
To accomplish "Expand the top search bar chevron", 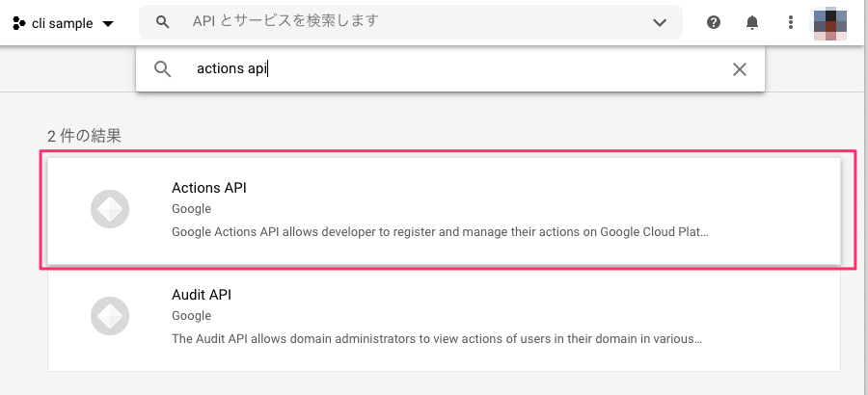I will (660, 23).
